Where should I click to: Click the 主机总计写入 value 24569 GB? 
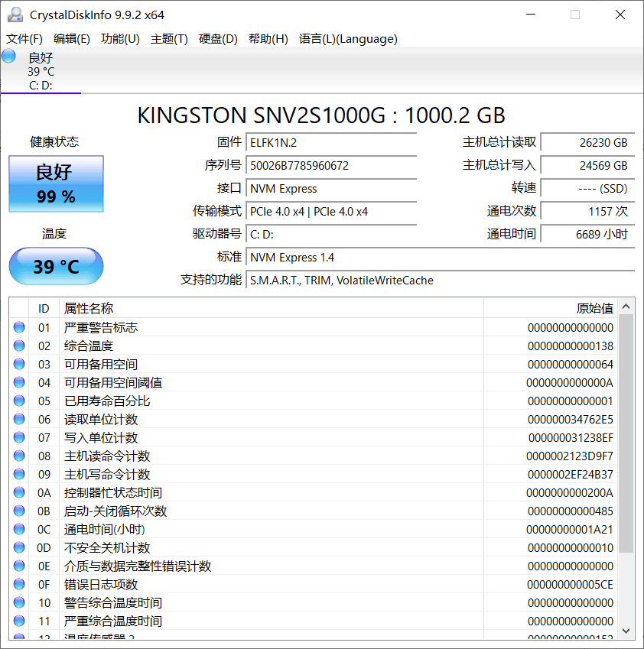click(587, 166)
